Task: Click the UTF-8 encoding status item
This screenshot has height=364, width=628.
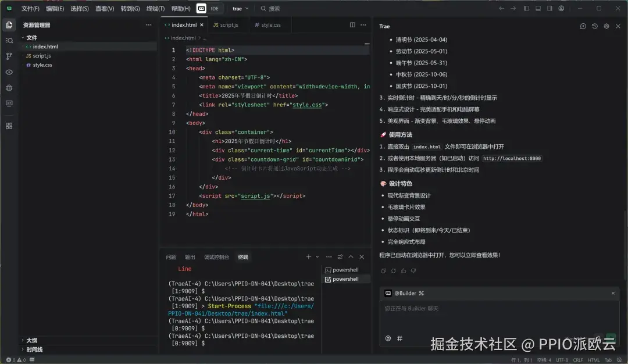Action: click(562, 360)
